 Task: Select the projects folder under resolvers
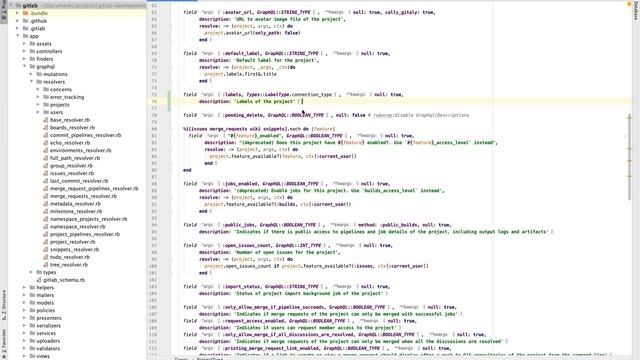tap(60, 105)
